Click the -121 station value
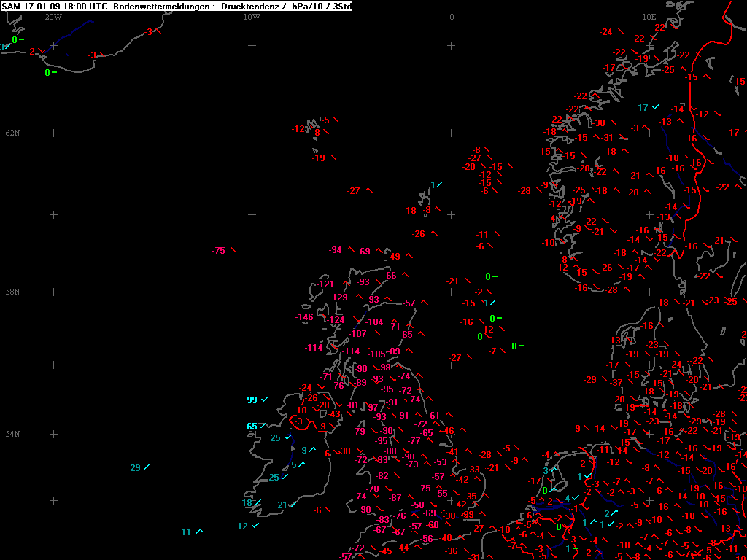 [325, 284]
